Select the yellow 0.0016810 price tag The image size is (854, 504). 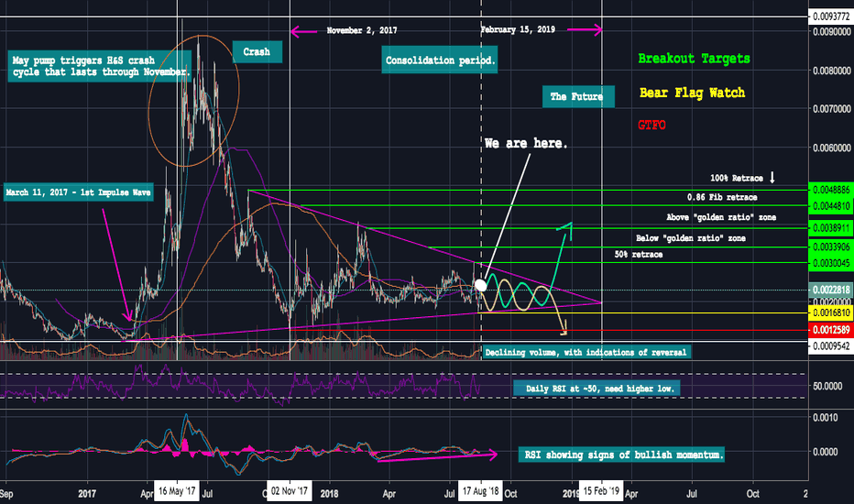point(831,312)
